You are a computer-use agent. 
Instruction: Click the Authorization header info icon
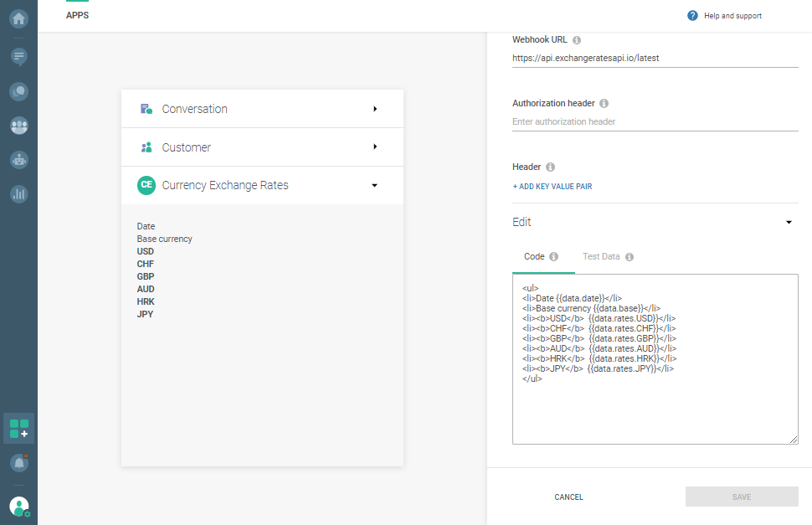(x=604, y=104)
